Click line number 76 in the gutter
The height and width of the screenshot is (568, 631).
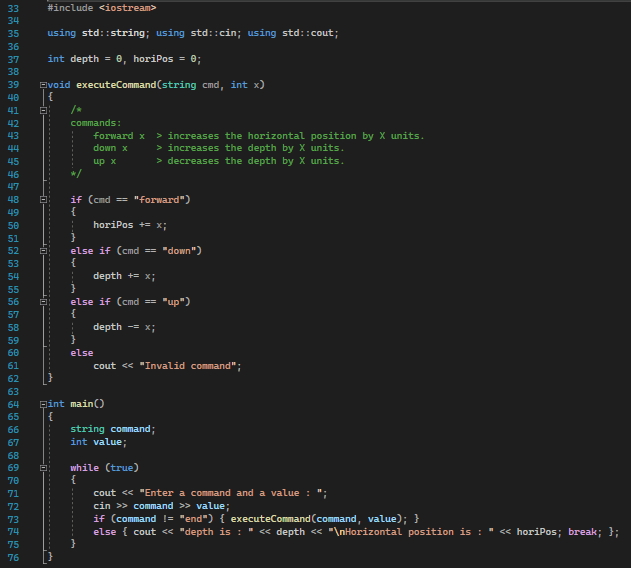click(13, 557)
